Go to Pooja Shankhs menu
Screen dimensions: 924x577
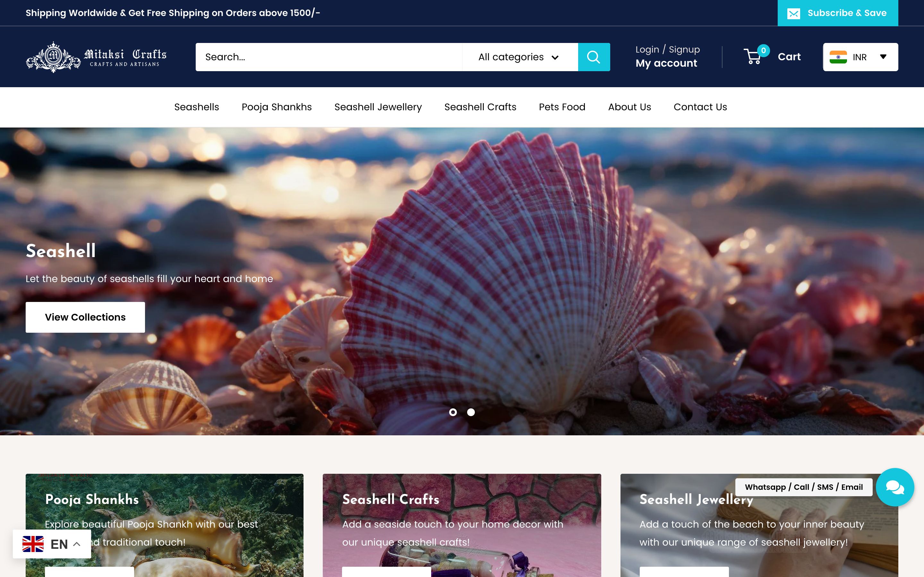[x=277, y=107]
